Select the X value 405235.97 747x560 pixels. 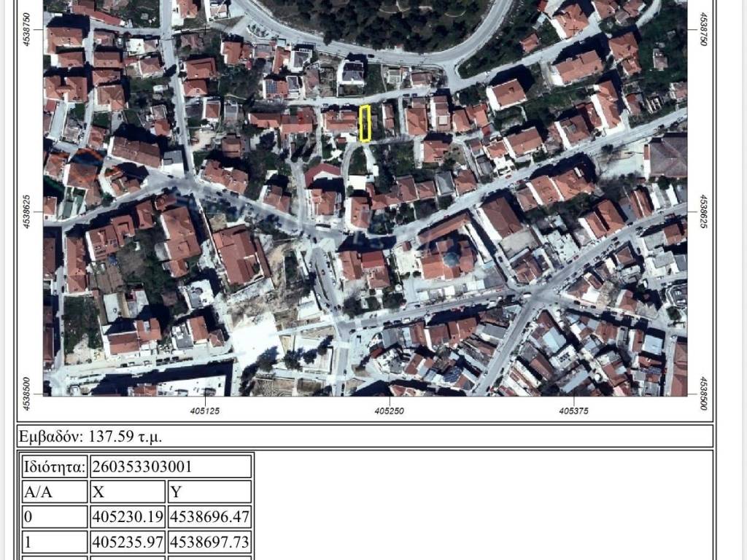[x=128, y=542]
